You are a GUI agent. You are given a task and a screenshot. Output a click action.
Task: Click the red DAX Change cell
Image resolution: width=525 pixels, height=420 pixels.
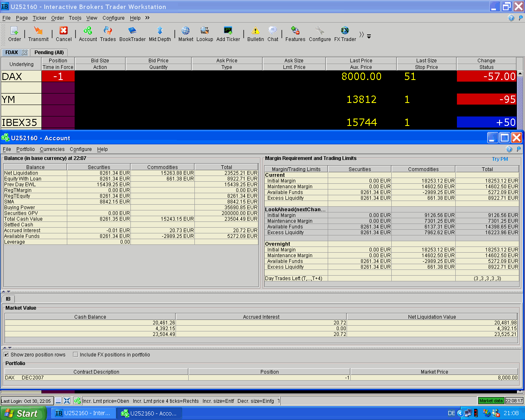tap(486, 76)
